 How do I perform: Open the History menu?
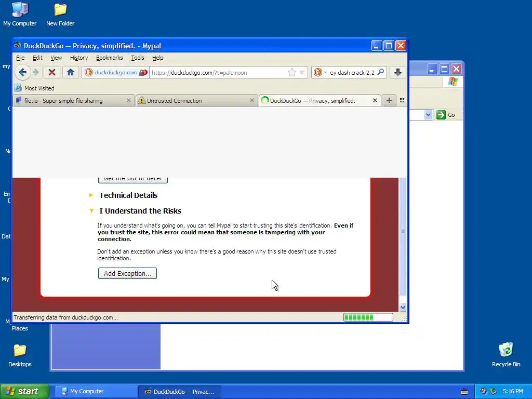click(79, 58)
